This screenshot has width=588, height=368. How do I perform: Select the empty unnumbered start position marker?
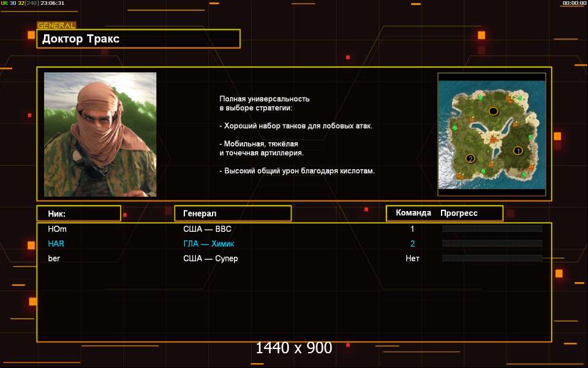pos(493,111)
